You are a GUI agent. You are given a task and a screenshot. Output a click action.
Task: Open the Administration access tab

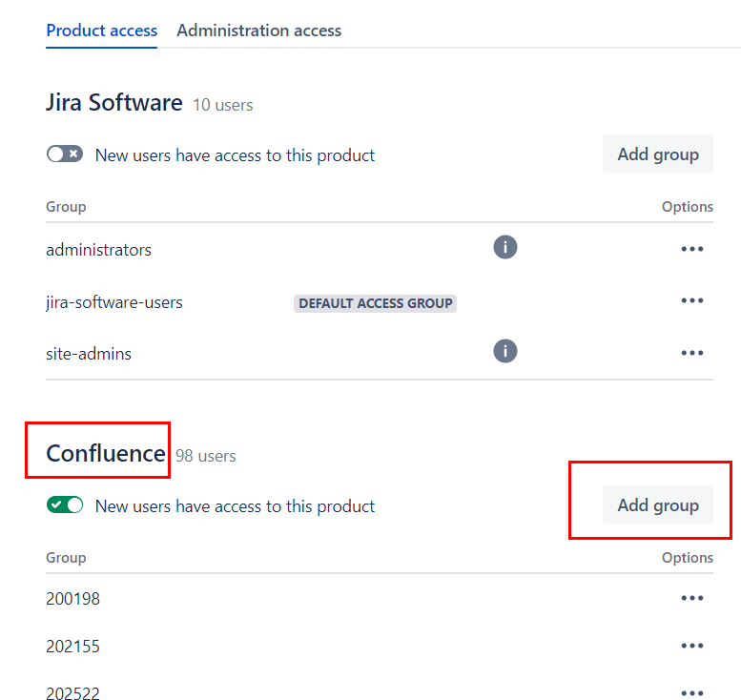pyautogui.click(x=259, y=31)
